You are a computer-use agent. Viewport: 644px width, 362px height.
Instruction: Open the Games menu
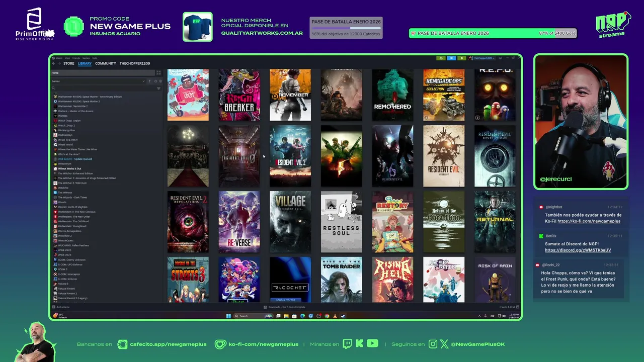coord(86,58)
